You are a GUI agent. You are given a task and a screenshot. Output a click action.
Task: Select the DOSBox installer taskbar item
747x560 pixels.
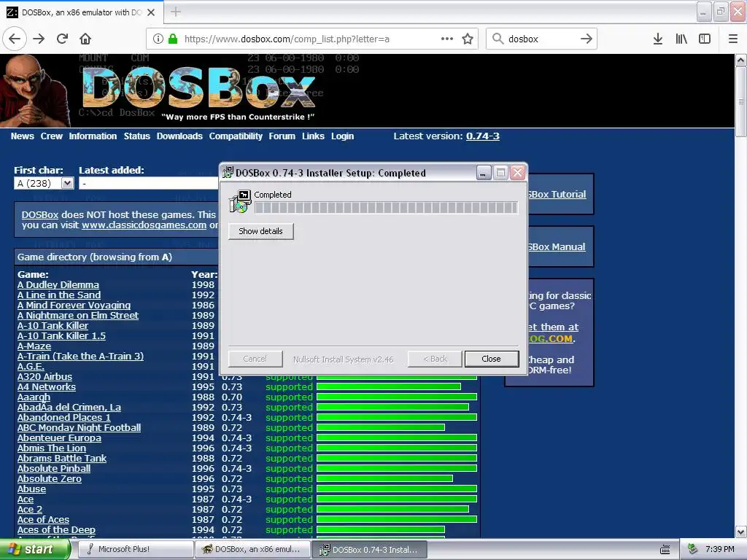tap(369, 550)
